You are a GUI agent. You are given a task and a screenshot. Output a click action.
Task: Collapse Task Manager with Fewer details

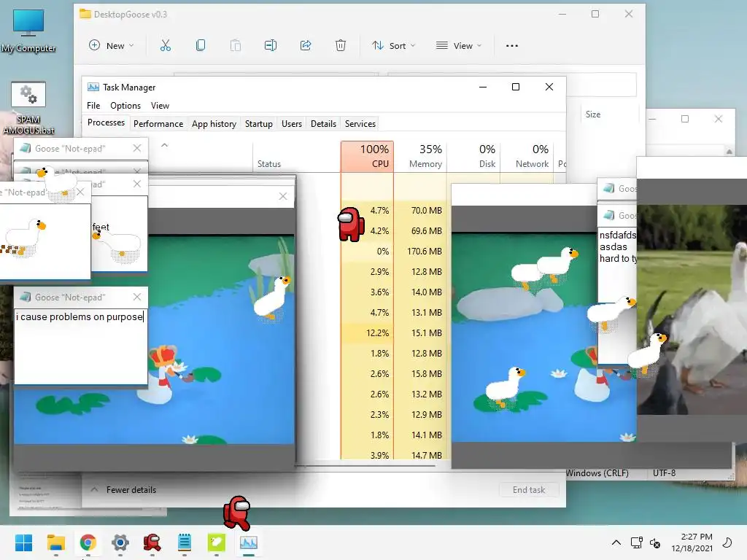(x=123, y=489)
